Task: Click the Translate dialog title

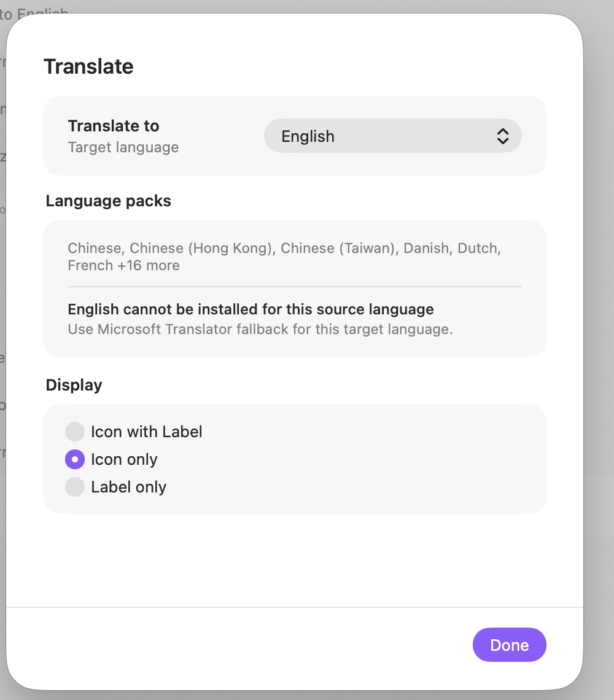Action: [x=88, y=66]
